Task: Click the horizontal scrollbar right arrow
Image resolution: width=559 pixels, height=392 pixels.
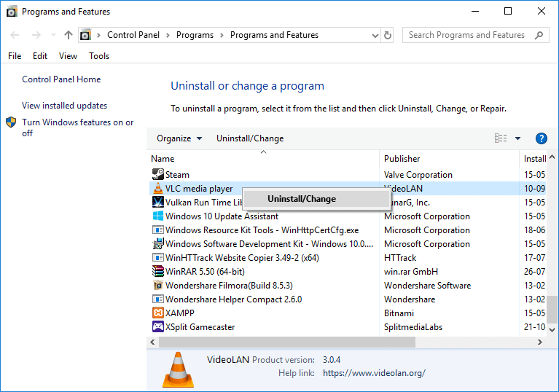Action: coord(542,342)
